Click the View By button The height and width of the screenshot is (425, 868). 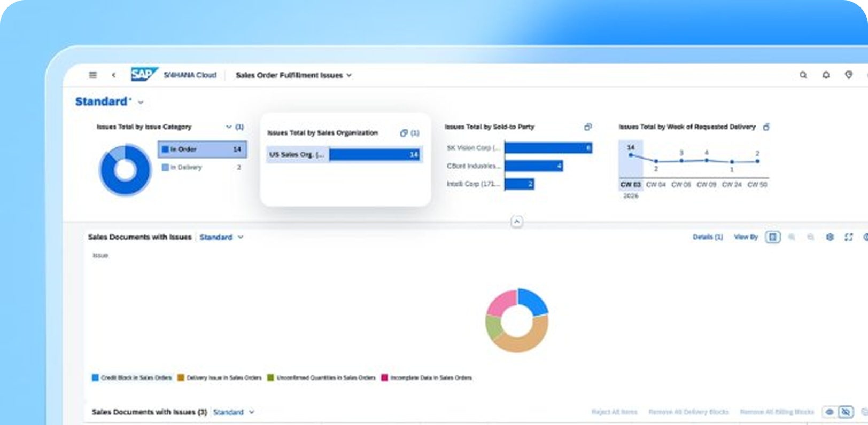pyautogui.click(x=746, y=237)
